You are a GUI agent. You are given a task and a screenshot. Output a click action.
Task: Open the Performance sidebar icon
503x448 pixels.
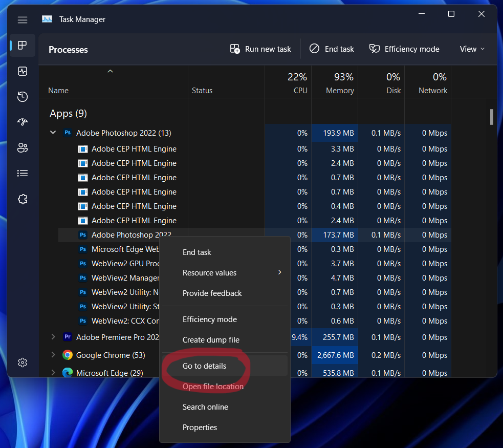(x=23, y=71)
